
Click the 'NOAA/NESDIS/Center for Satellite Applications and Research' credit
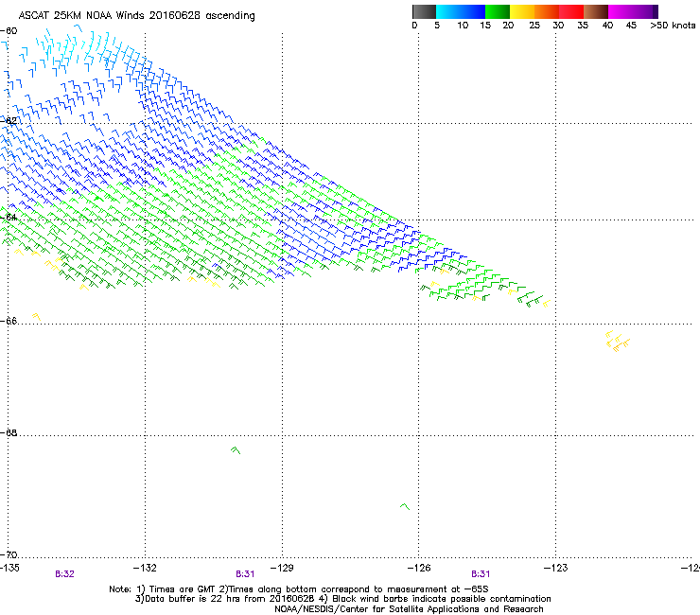pos(409,609)
